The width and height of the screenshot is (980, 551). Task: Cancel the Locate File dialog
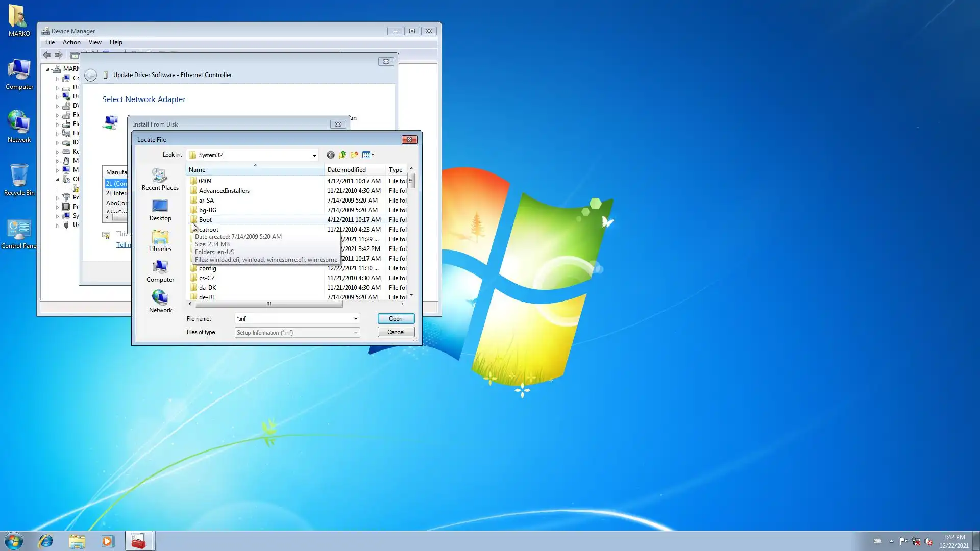(396, 332)
